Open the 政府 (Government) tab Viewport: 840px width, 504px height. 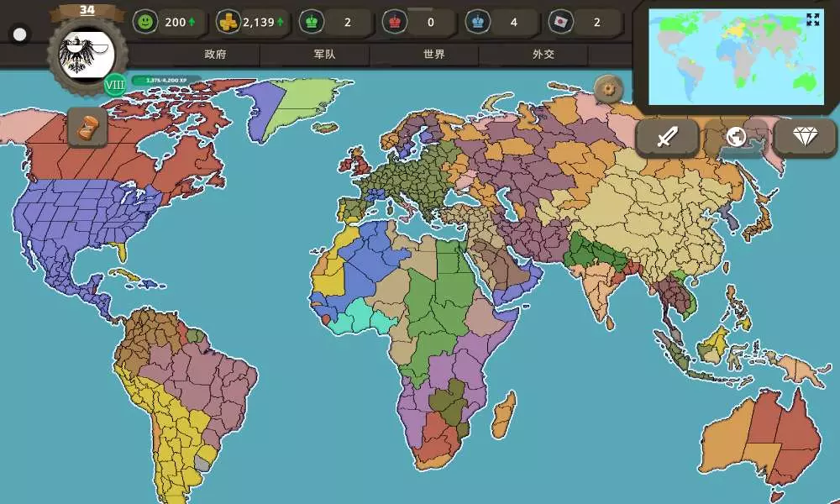pyautogui.click(x=215, y=55)
